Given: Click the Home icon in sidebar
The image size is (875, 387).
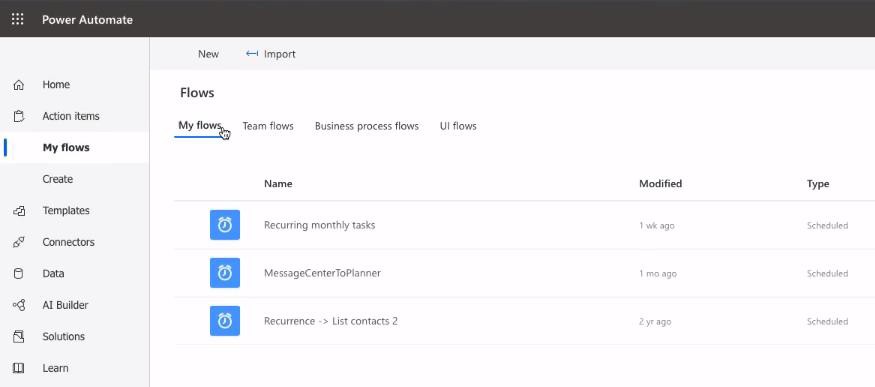Looking at the screenshot, I should click(x=18, y=85).
